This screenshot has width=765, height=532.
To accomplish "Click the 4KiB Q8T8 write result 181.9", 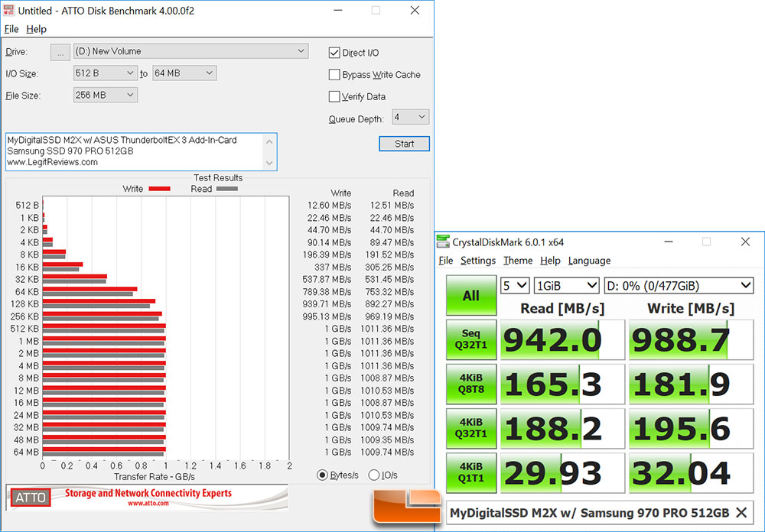I will point(691,384).
